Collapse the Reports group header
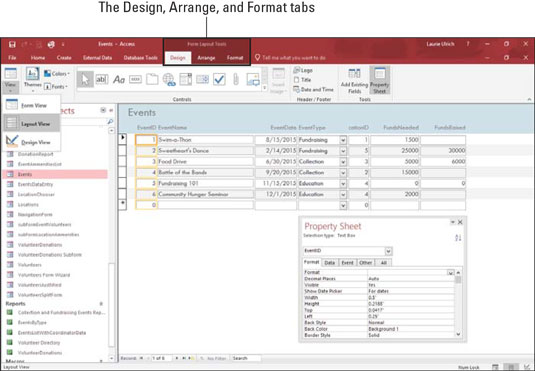535x371 pixels. tap(101, 304)
